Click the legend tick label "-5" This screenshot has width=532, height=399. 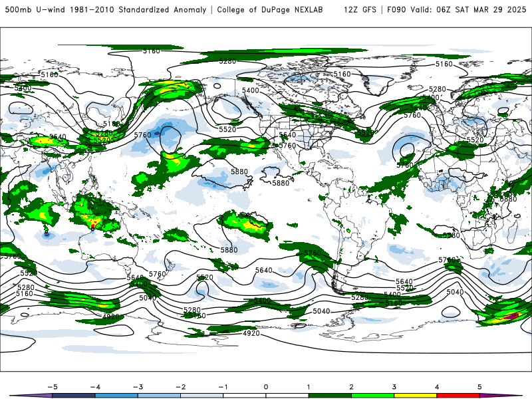53,387
